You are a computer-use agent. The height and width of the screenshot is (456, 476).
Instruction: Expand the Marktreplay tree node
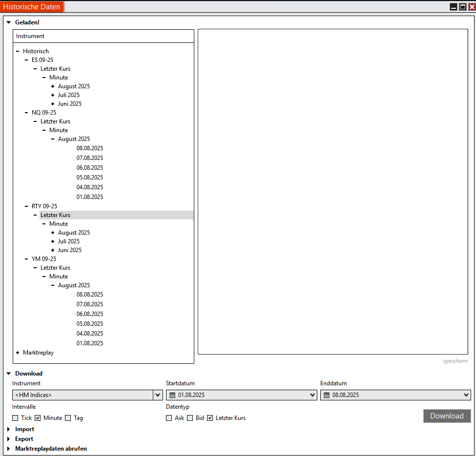click(x=18, y=353)
